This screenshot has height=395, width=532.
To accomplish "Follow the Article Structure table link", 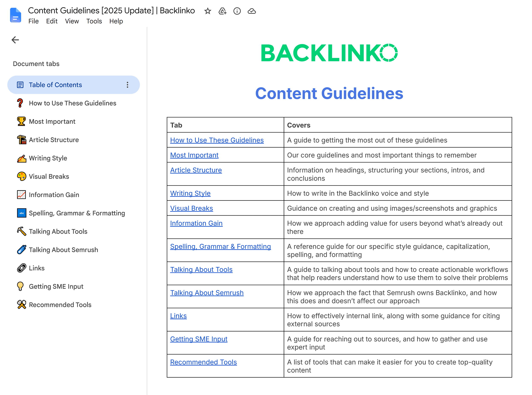I will (x=196, y=170).
